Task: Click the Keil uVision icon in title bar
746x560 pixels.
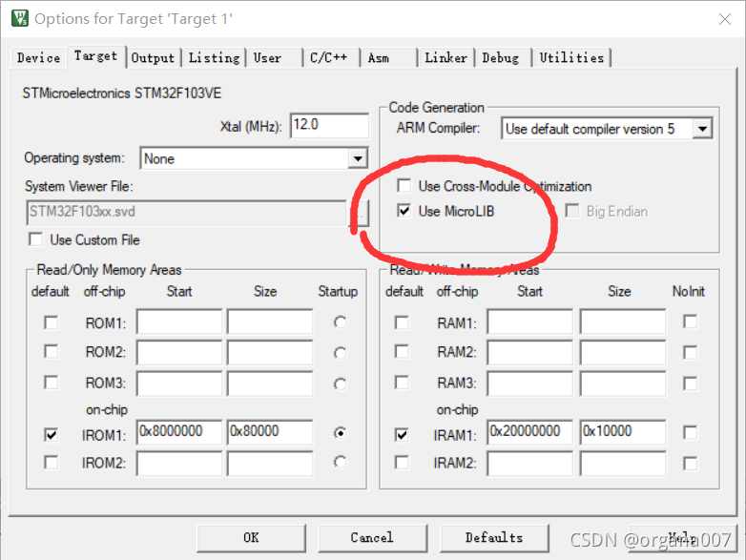Action: [20, 18]
